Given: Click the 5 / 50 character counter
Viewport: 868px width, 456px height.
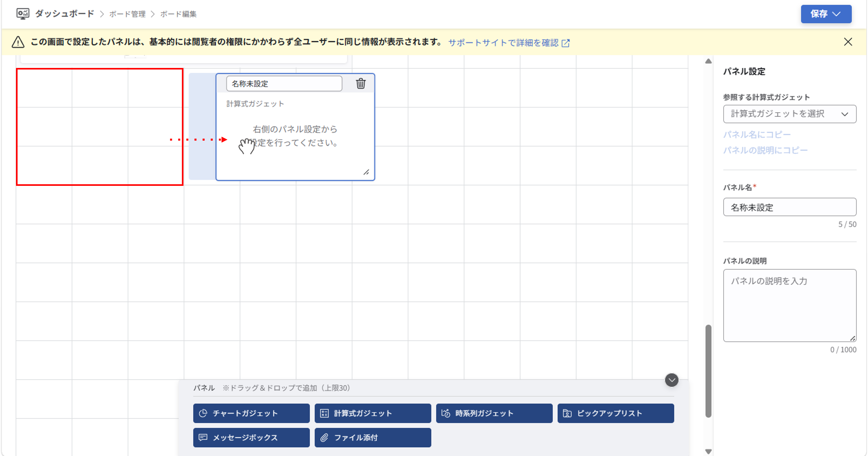Looking at the screenshot, I should click(x=847, y=224).
